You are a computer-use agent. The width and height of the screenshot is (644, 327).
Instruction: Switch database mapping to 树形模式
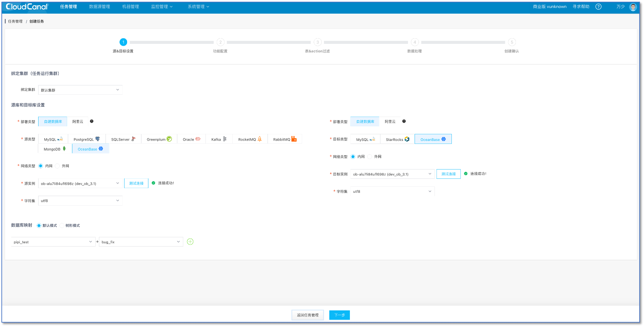tap(62, 225)
